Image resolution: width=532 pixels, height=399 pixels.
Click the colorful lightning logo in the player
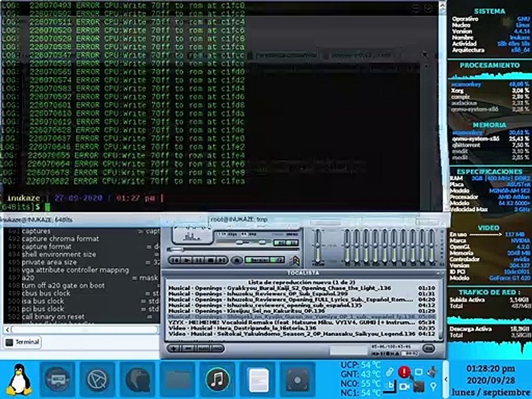point(295,260)
